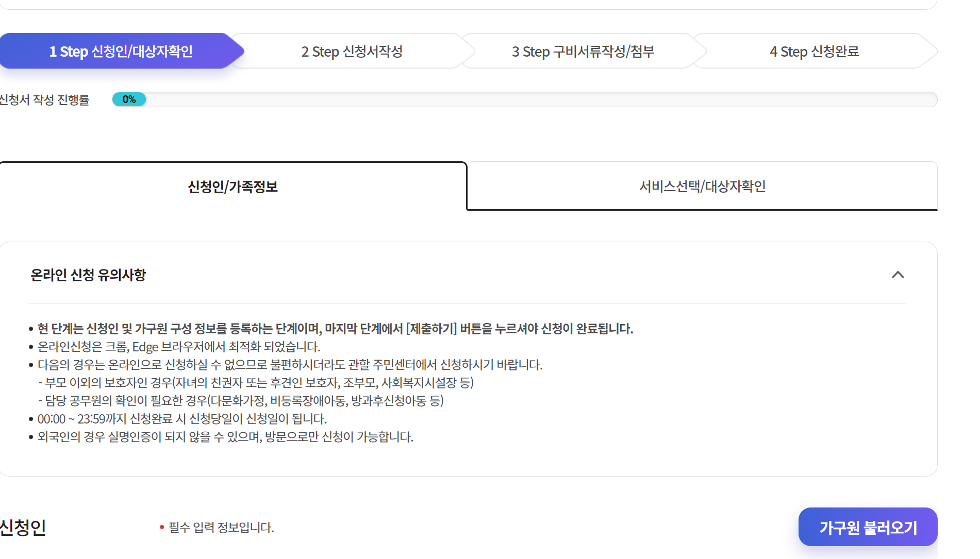Jump to 4 Step 신청완료 step

click(x=815, y=51)
